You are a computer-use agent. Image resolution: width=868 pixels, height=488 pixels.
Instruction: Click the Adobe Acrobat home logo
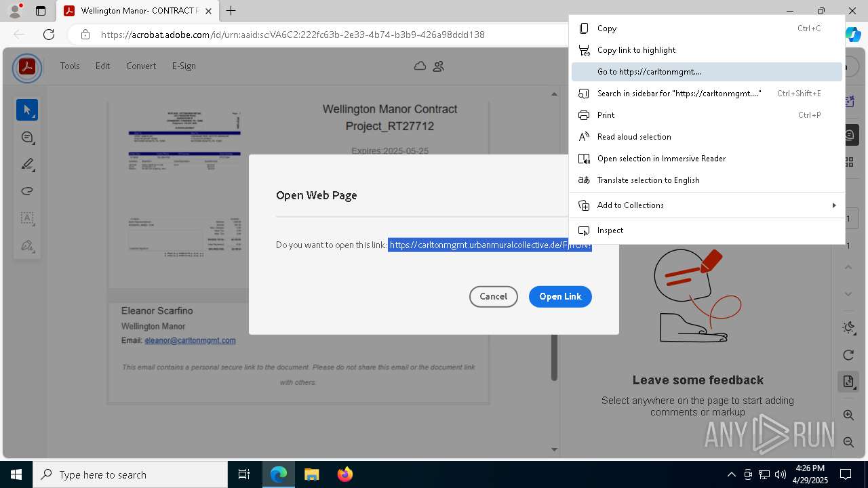coord(27,67)
